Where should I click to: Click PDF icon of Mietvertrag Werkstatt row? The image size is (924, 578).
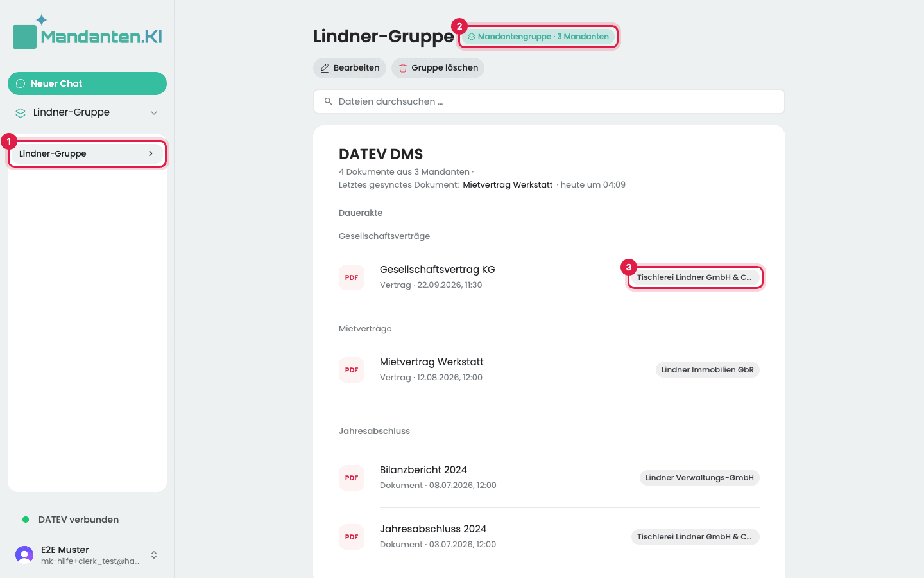tap(352, 370)
